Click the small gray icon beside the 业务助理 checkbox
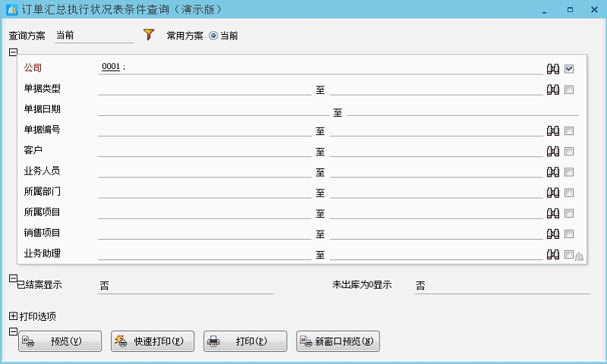Viewport: 607px width, 364px height. pos(579,257)
